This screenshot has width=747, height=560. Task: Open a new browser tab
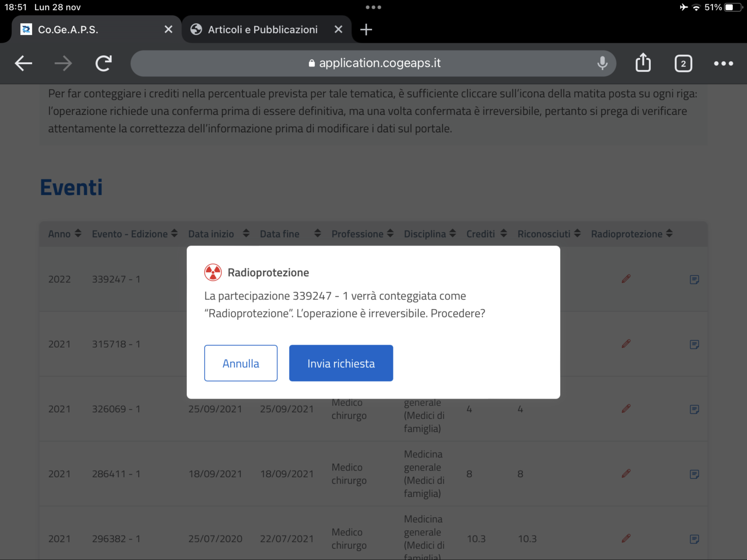[x=366, y=30]
